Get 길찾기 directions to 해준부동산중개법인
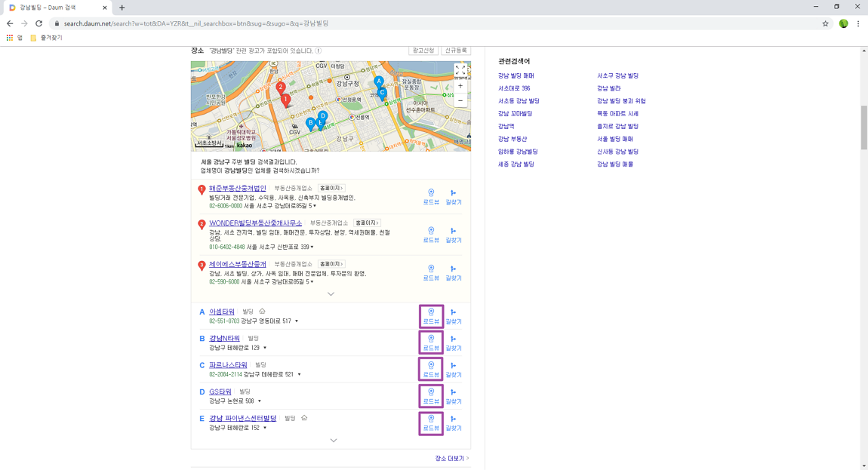The height and width of the screenshot is (470, 868). point(454,197)
